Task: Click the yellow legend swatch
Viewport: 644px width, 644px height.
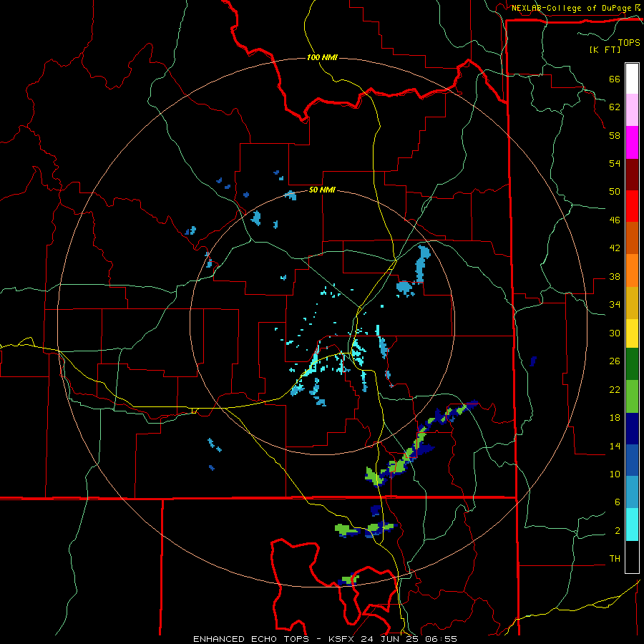Action: 632,333
